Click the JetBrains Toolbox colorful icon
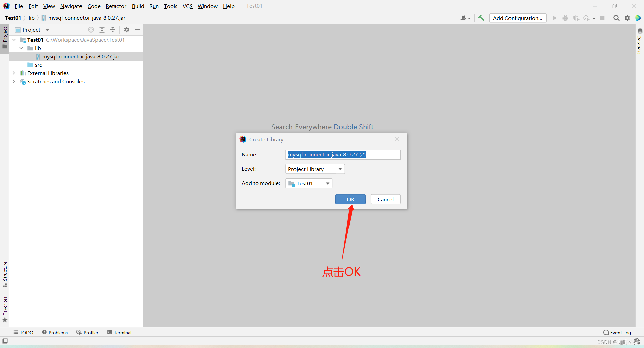 638,18
